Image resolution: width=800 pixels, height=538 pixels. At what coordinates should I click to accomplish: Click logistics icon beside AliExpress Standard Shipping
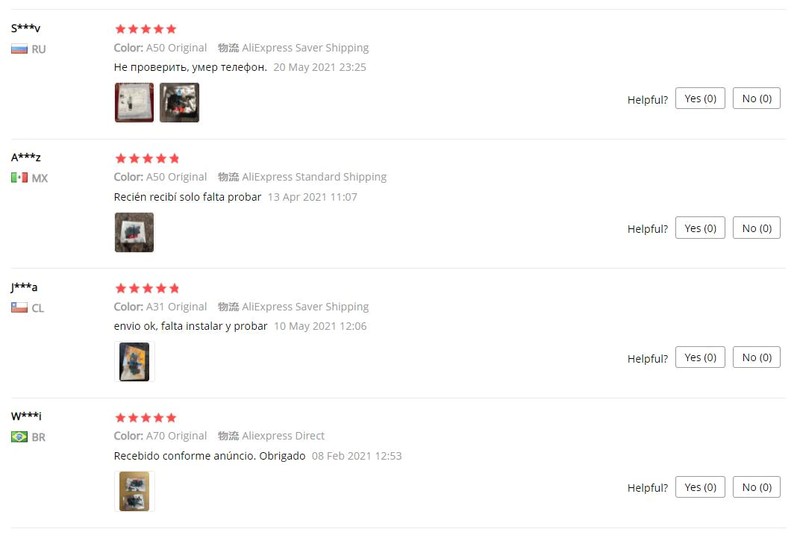pyautogui.click(x=228, y=177)
